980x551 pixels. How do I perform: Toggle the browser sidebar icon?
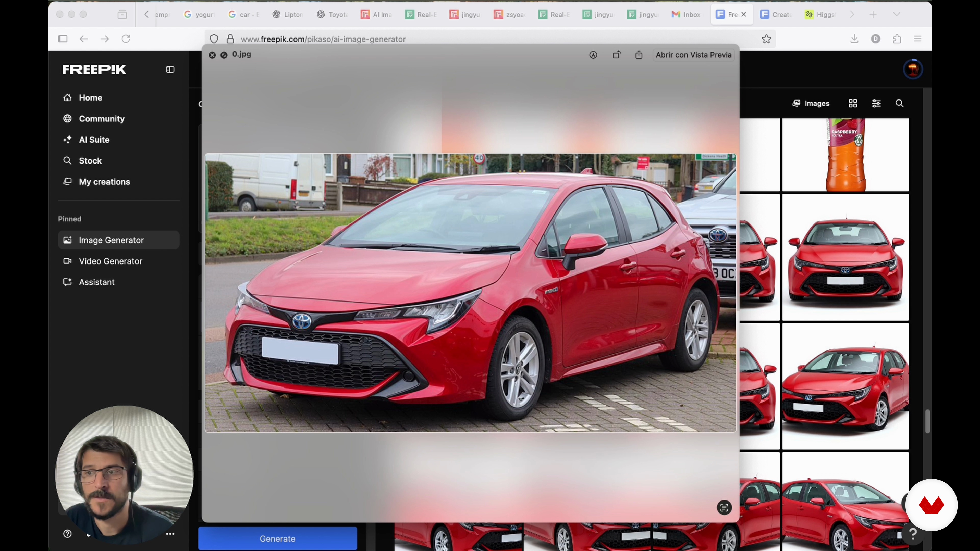pyautogui.click(x=63, y=39)
